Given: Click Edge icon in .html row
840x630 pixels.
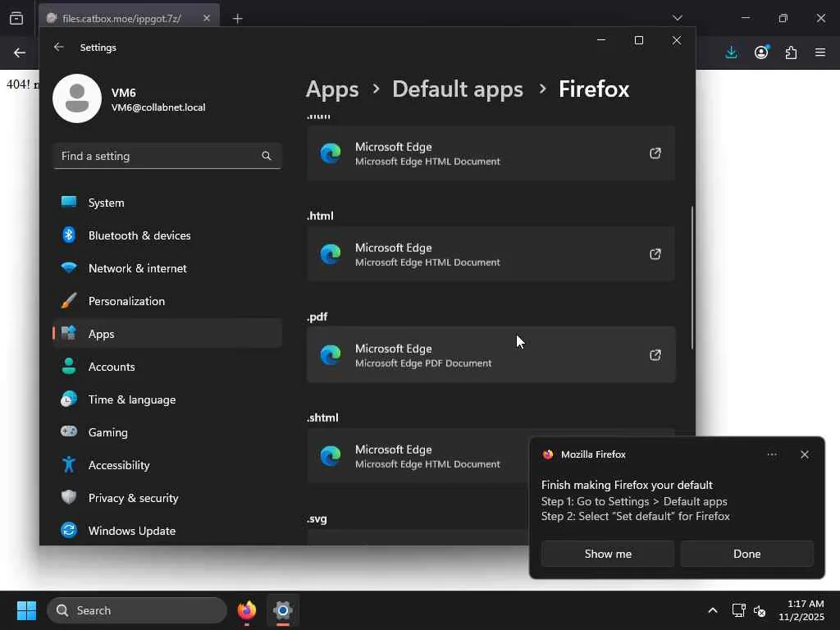Looking at the screenshot, I should 331,254.
